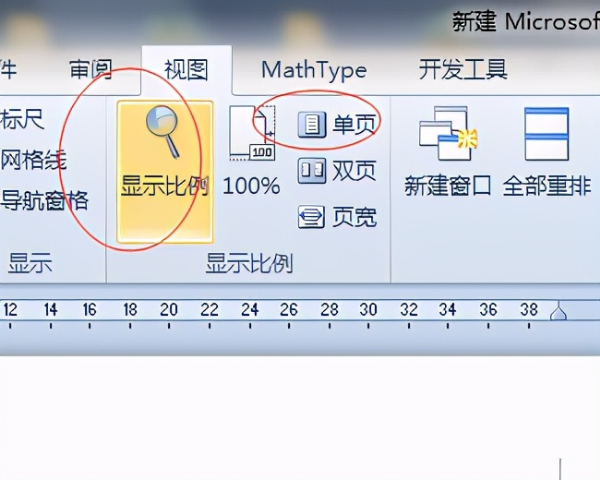Click the 100% zoom page icon
Image resolution: width=600 pixels, height=480 pixels.
pyautogui.click(x=253, y=133)
